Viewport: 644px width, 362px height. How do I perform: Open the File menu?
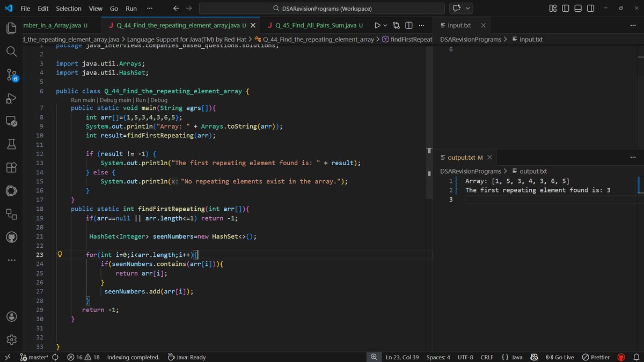coord(25,9)
